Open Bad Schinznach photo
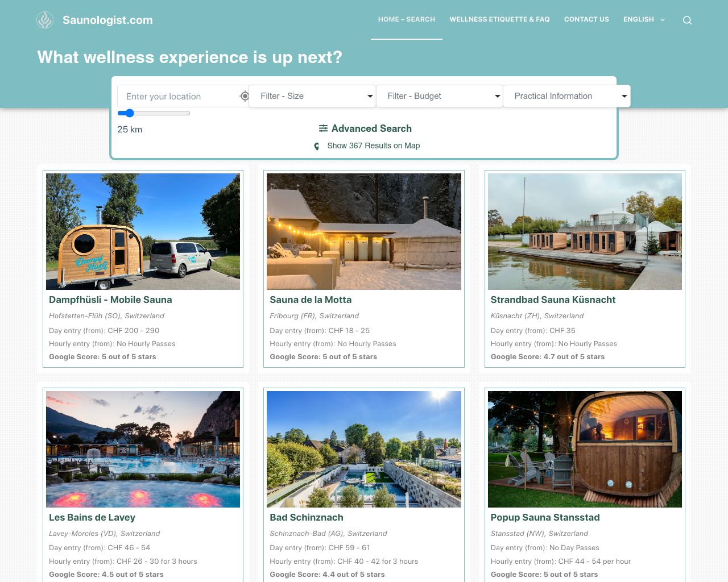This screenshot has height=582, width=728. pos(364,449)
